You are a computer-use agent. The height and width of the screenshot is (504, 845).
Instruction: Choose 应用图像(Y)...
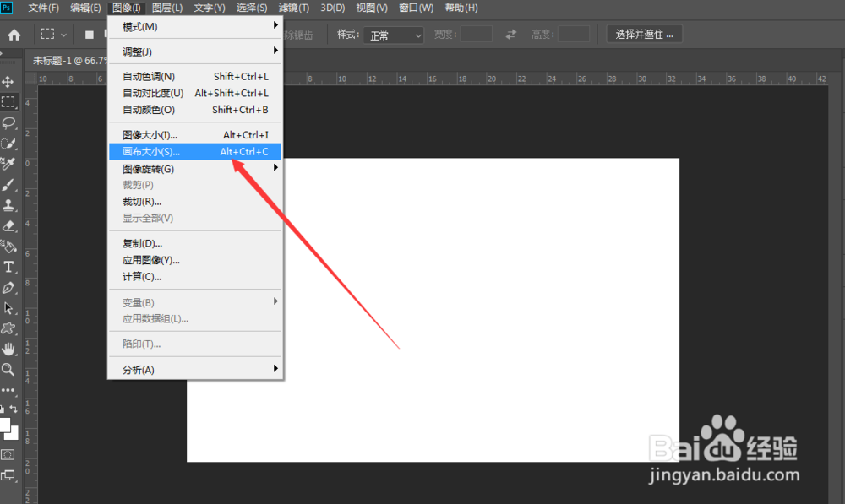click(195, 261)
